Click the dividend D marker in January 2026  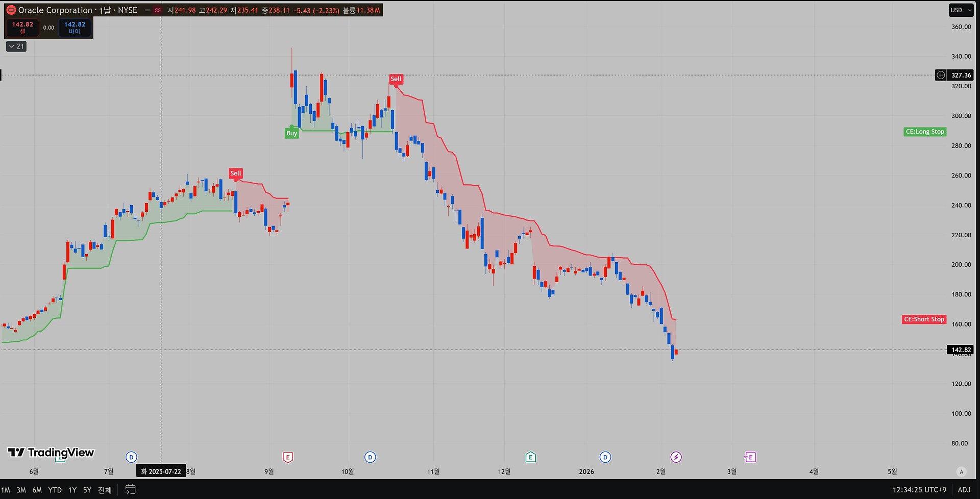605,457
